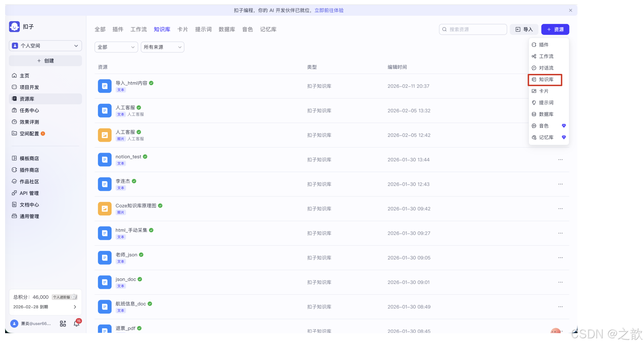Click the + 创建 button
Viewport: 644px width, 345px height.
pyautogui.click(x=45, y=61)
